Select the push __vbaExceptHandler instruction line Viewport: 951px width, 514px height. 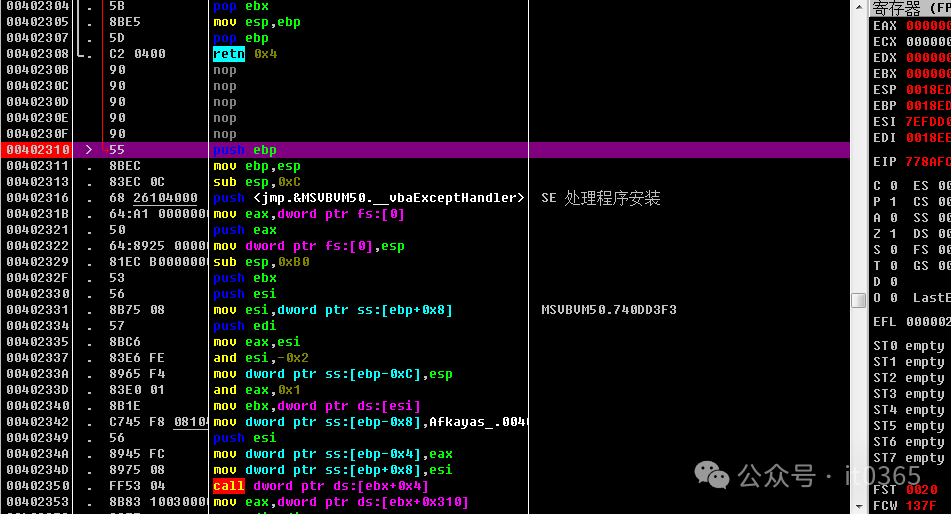tap(368, 198)
